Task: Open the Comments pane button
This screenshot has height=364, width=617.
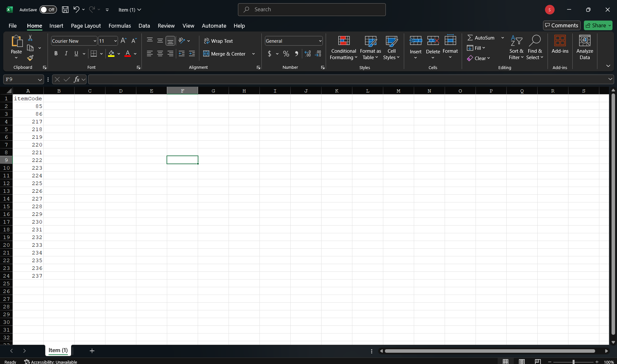Action: pos(561,25)
